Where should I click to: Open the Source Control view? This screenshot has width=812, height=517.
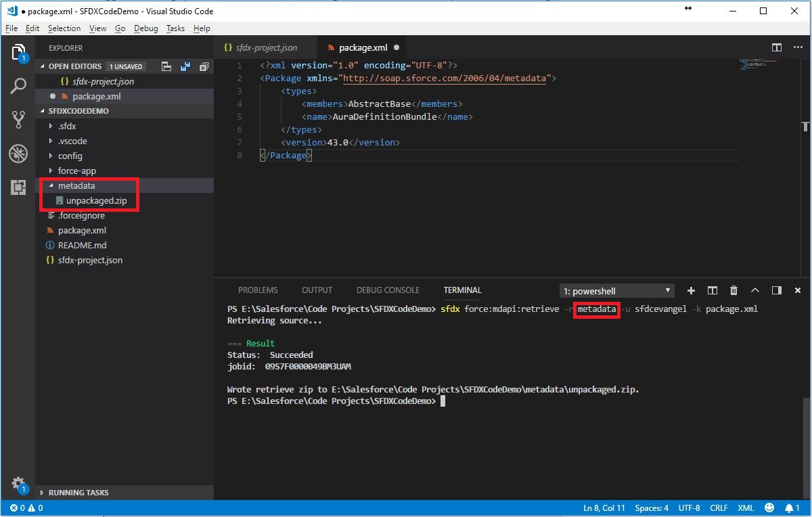coord(18,120)
